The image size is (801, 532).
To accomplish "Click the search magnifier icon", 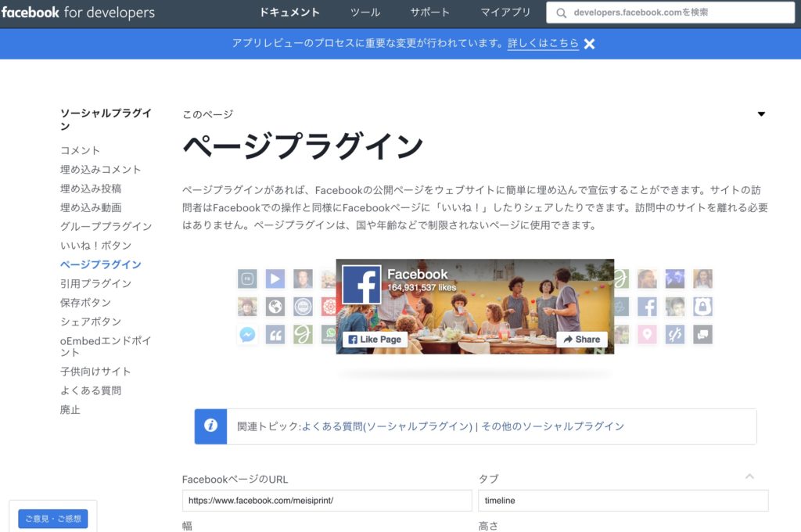I will click(561, 13).
